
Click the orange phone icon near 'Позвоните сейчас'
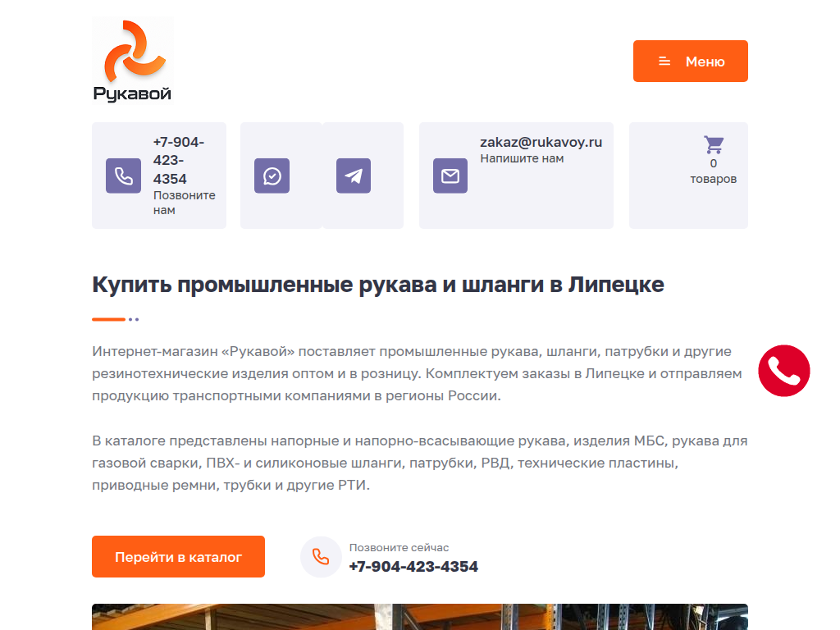pos(321,557)
